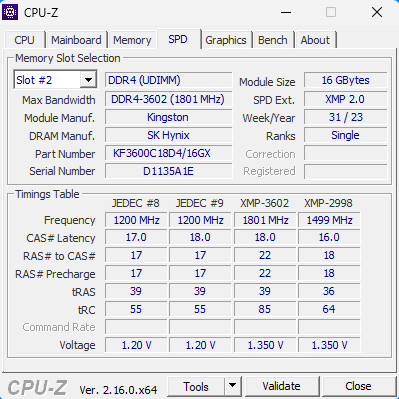Viewport: 399px width, 399px height.
Task: Click the empty Registered field
Action: (346, 171)
